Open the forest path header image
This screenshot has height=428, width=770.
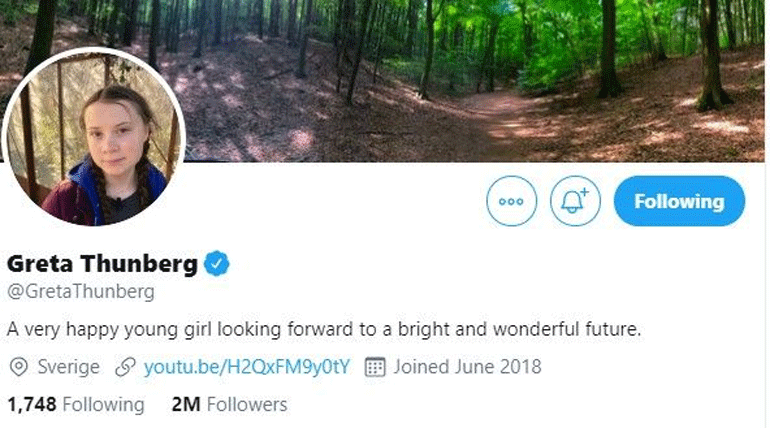point(450,80)
